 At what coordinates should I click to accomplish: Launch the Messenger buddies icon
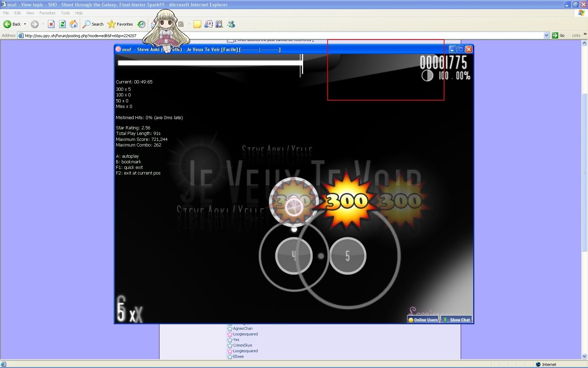231,24
